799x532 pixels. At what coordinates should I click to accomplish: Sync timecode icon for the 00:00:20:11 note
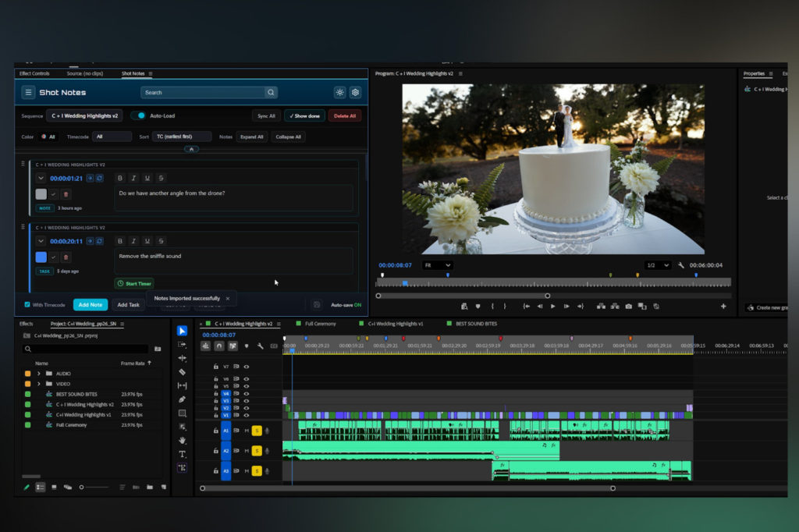click(99, 241)
